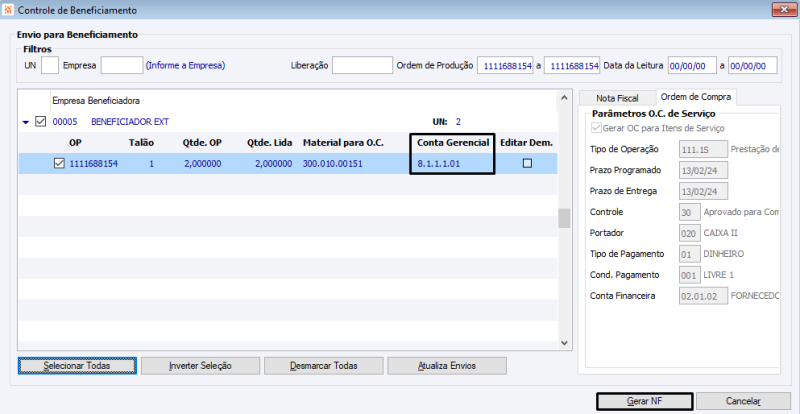This screenshot has width=800, height=414.
Task: Click the Qtde. OP value in OP row
Action: 203,164
